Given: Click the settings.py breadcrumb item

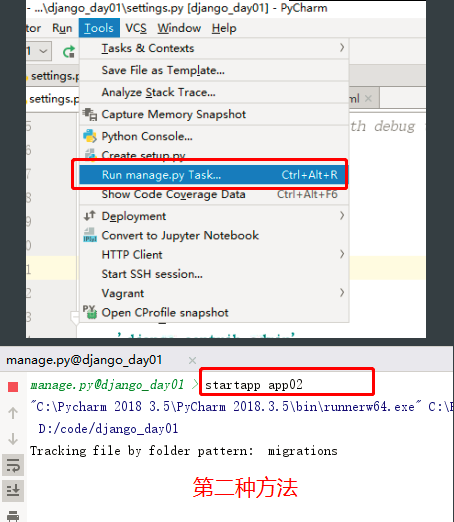Looking at the screenshot, I should [x=53, y=76].
